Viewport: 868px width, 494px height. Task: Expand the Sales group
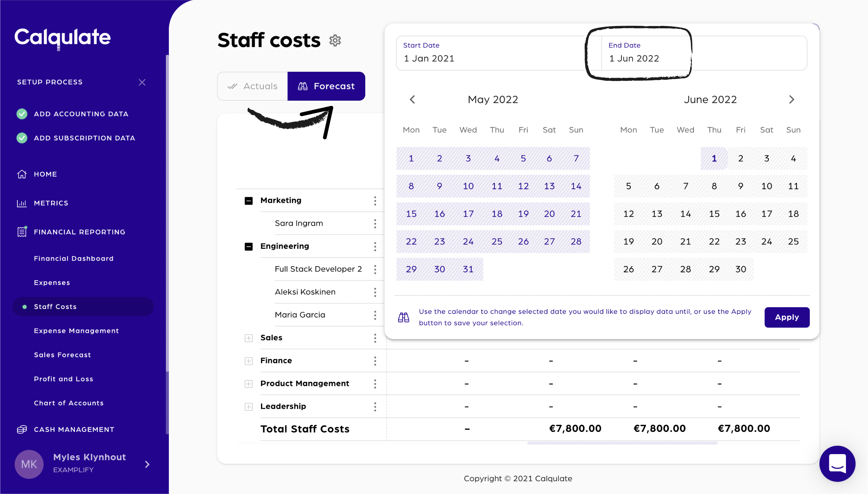tap(248, 338)
